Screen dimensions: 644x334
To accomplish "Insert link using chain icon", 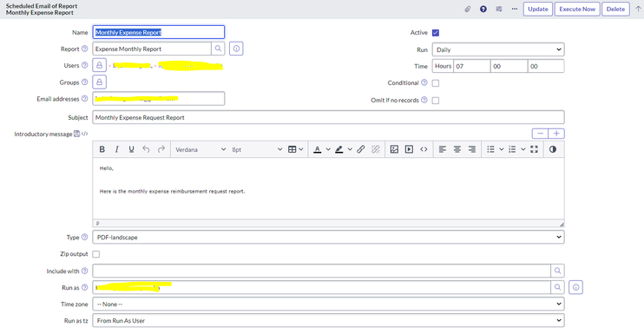I will pyautogui.click(x=360, y=149).
